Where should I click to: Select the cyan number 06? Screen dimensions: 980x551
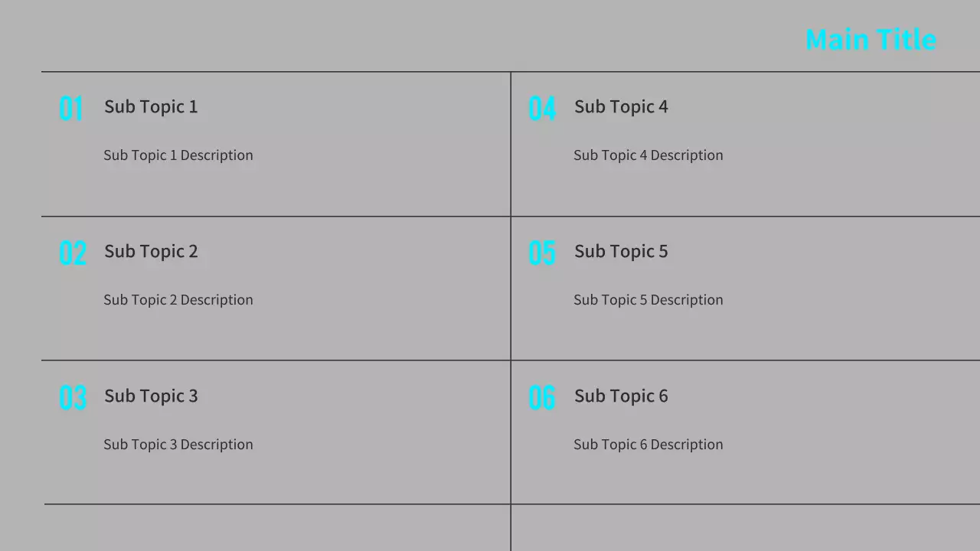click(x=542, y=398)
